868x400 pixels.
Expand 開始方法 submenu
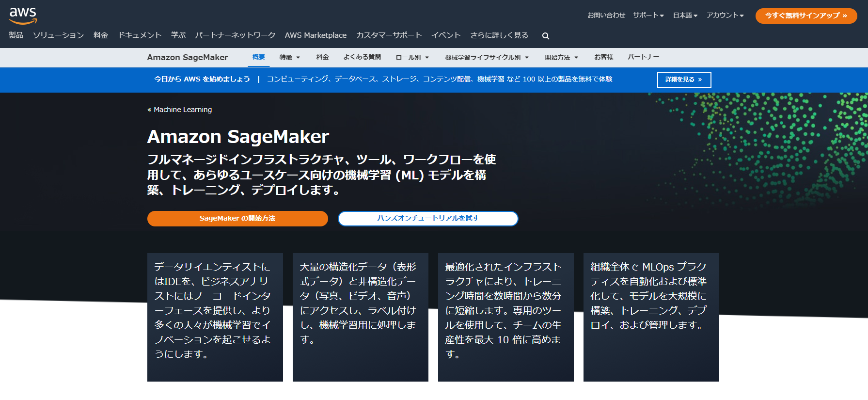tap(562, 57)
